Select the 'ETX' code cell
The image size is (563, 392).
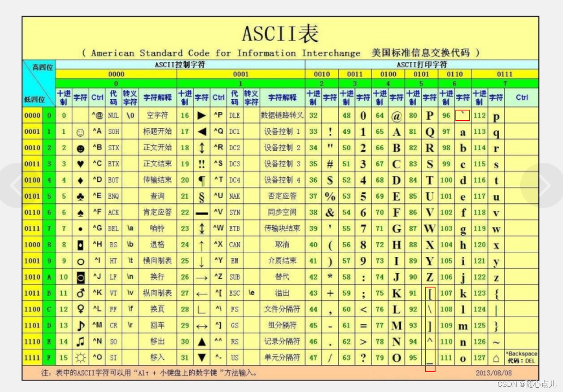click(x=113, y=164)
